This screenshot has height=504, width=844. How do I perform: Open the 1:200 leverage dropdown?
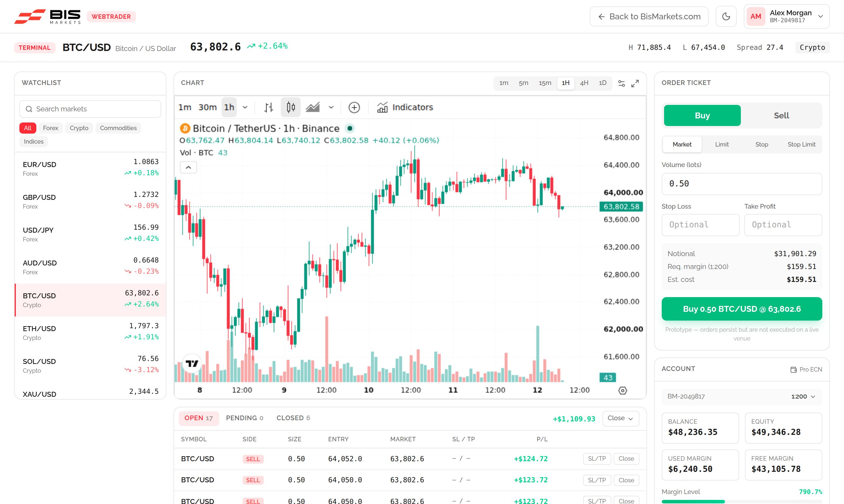point(803,397)
